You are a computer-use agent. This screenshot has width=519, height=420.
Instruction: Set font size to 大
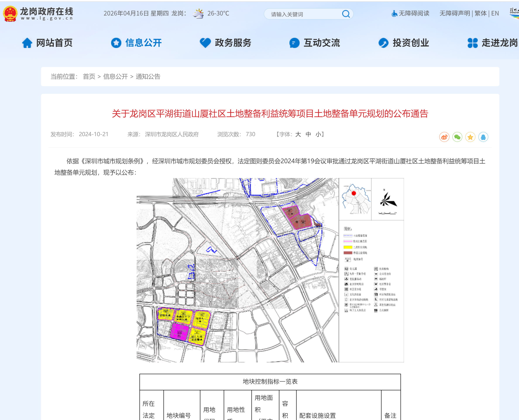pos(298,134)
